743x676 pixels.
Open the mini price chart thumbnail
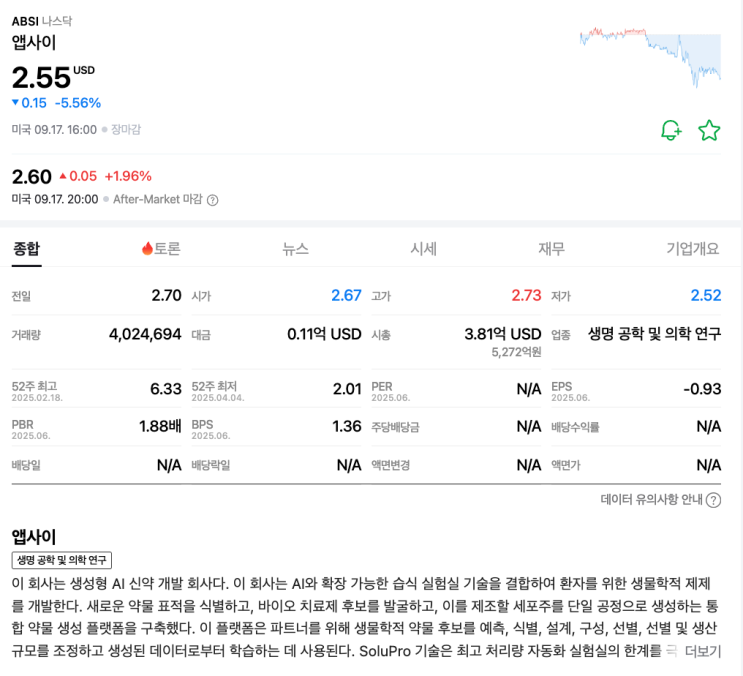click(x=650, y=57)
